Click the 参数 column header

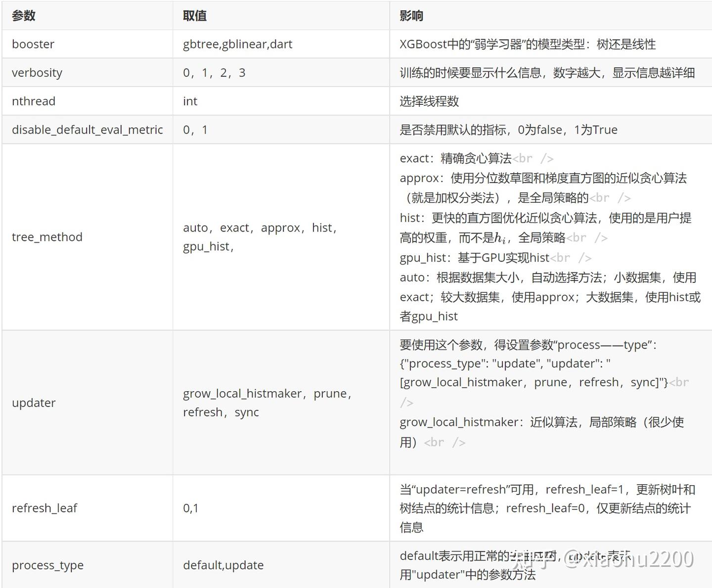pos(24,15)
